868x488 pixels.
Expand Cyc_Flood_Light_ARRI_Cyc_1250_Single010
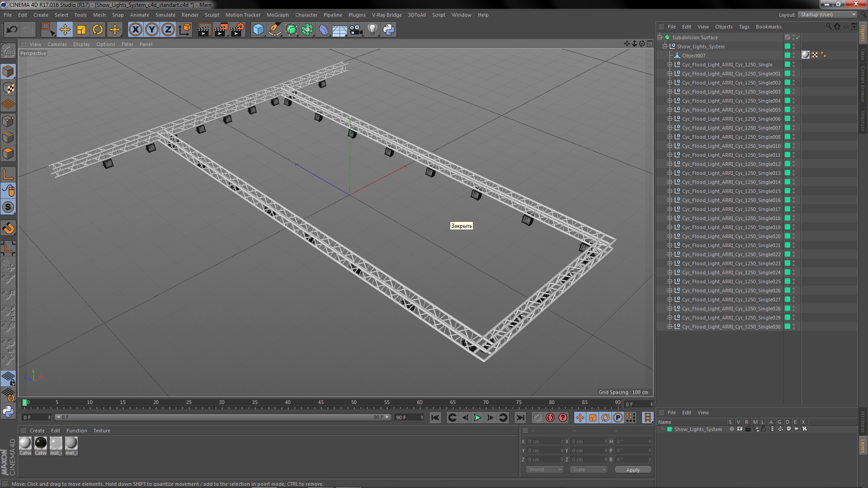point(670,145)
